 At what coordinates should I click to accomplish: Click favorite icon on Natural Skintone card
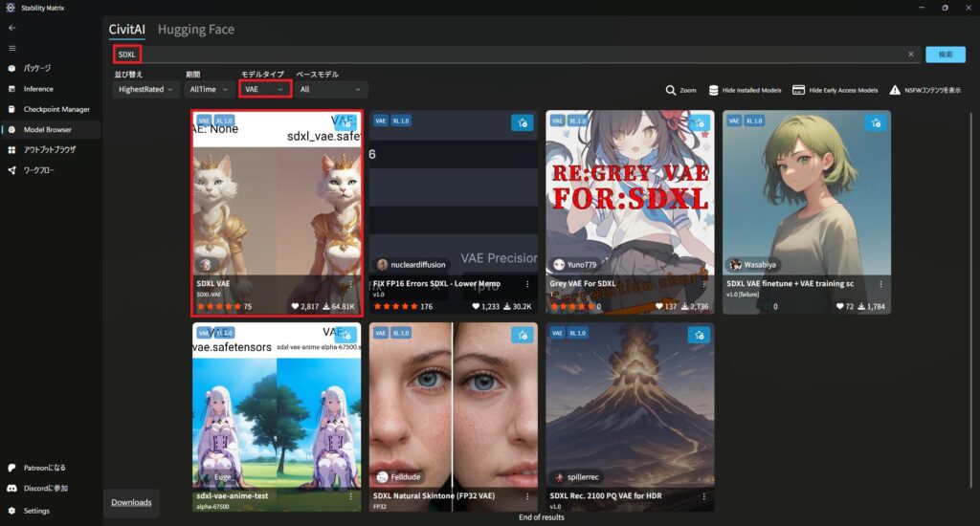523,336
